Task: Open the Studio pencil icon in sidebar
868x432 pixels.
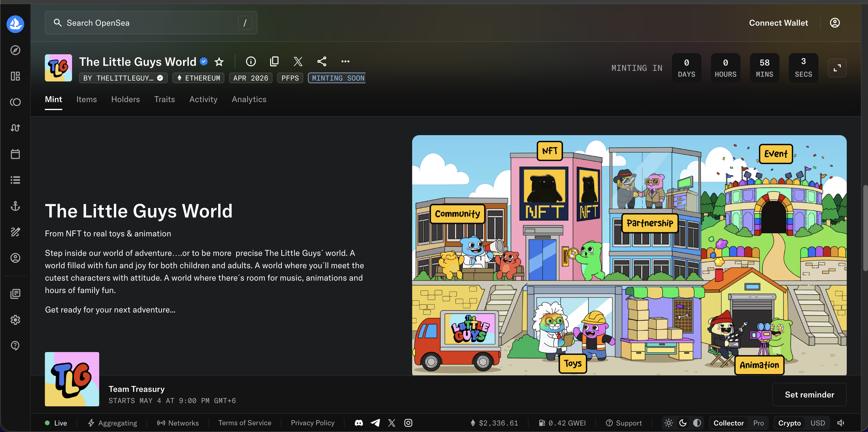Action: (15, 232)
